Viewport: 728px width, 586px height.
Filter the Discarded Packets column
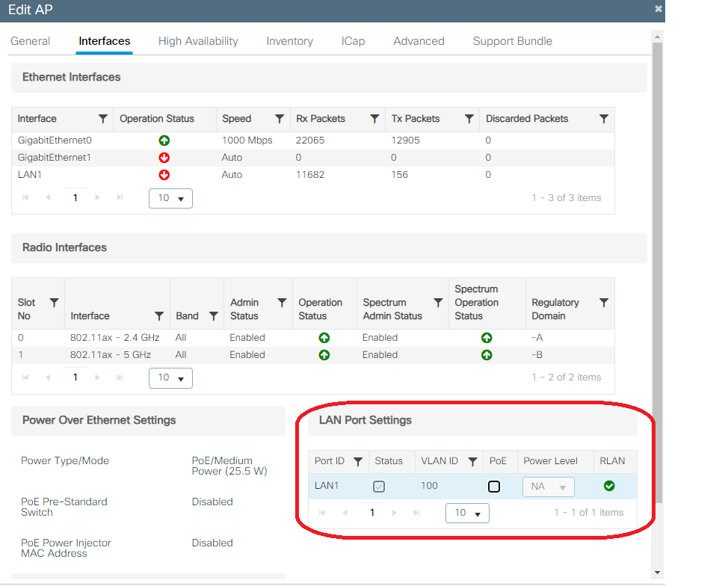pos(604,119)
